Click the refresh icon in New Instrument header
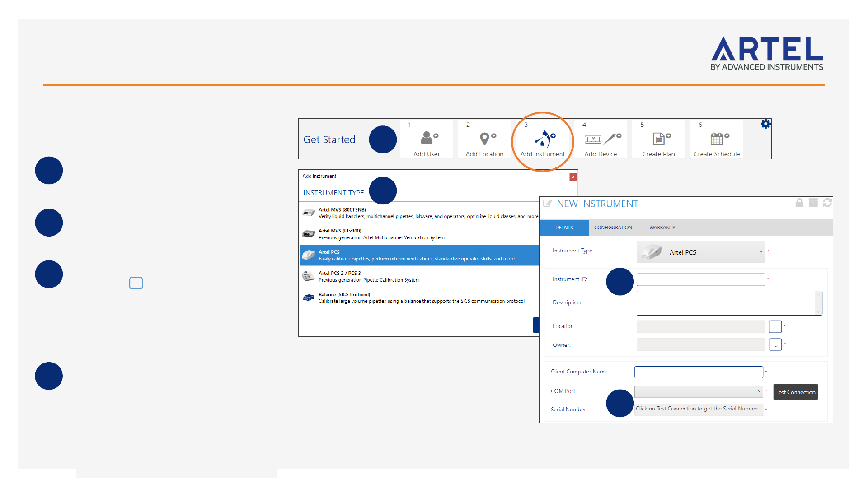Viewport: 868px width, 488px height. (827, 203)
